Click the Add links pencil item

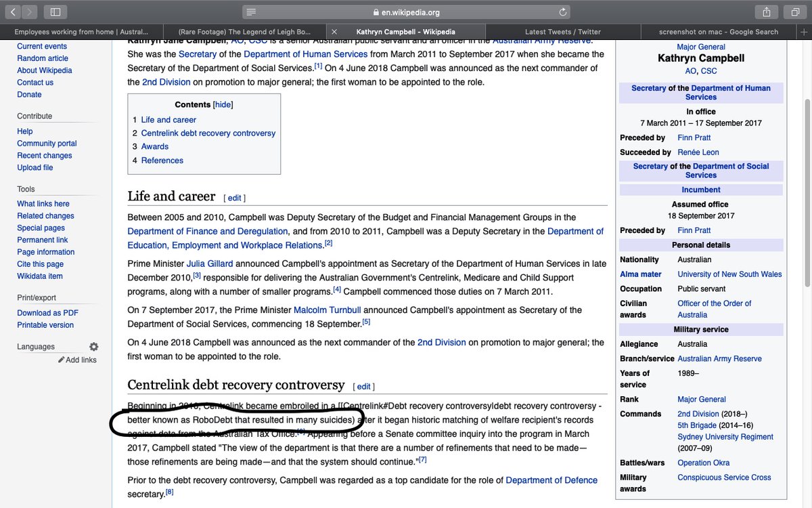[77, 360]
